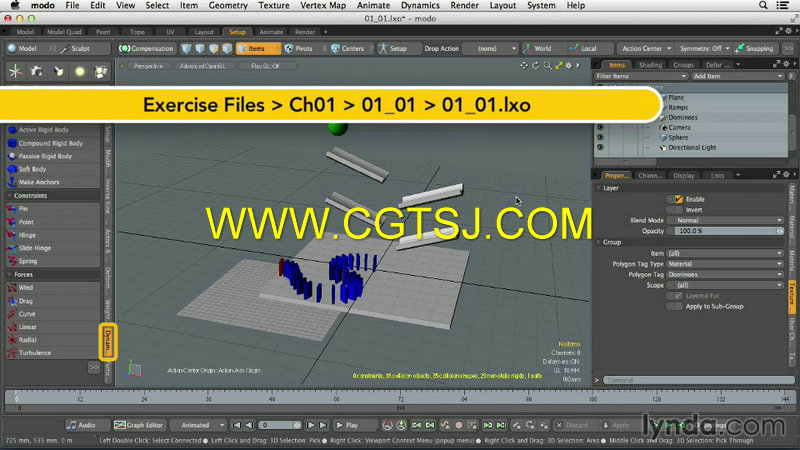Open the Dynamics menu
This screenshot has height=450, width=800.
[x=420, y=6]
